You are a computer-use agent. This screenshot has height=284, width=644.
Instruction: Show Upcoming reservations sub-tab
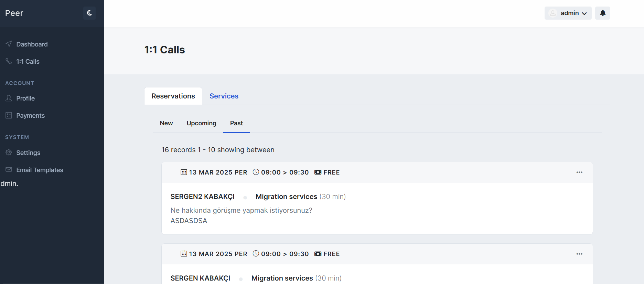[x=201, y=123]
